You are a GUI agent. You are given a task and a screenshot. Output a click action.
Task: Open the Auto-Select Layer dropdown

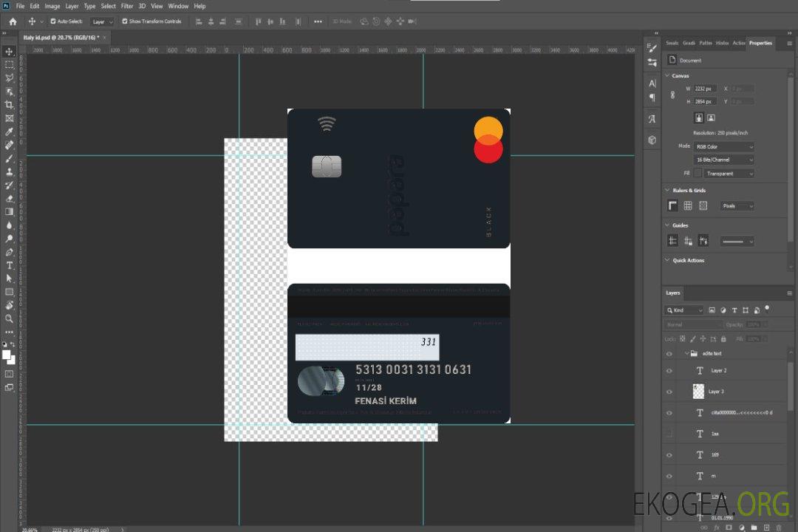(102, 21)
